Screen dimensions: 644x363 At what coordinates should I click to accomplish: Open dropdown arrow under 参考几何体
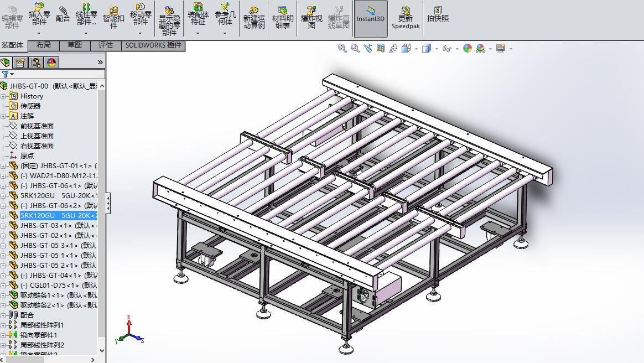[225, 33]
